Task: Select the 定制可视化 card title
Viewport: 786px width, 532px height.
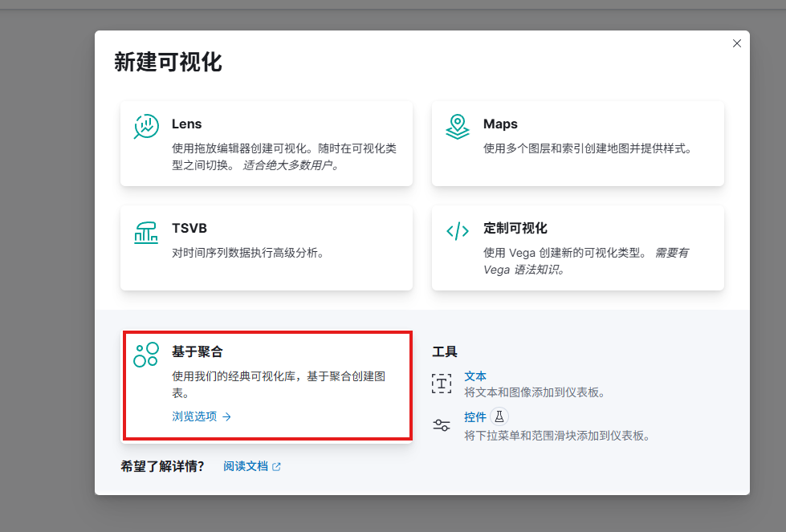Action: click(515, 228)
